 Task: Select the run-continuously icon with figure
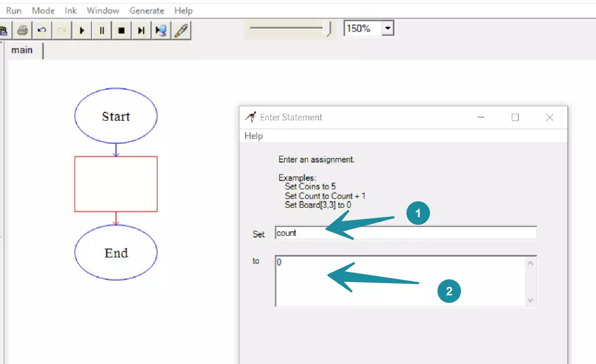160,30
